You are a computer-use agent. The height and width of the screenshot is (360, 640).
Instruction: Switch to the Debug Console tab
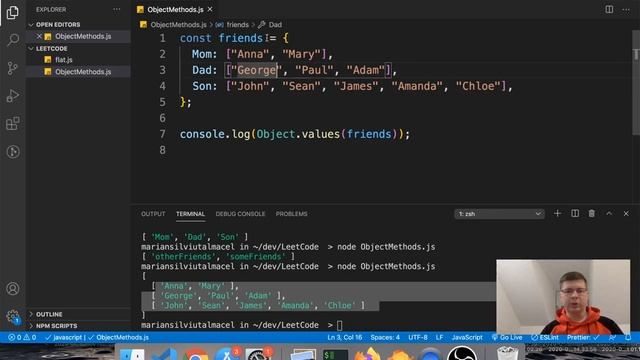(240, 214)
